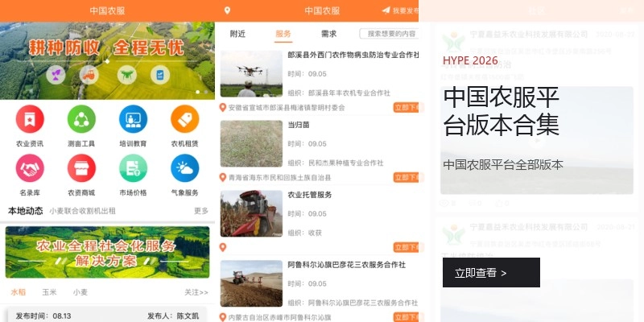Viewport: 644px width, 322px height.
Task: Tap location pin beside 安徽省宣城市 address
Action: (x=223, y=108)
